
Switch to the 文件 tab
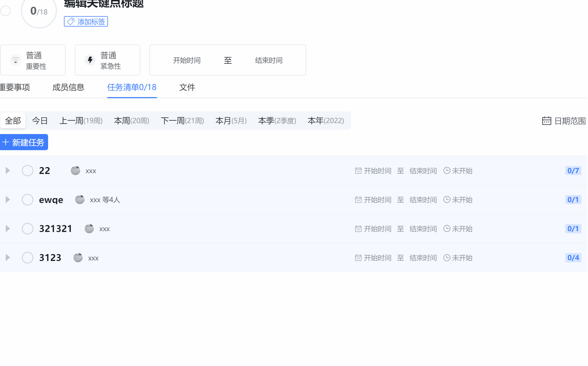pyautogui.click(x=187, y=87)
